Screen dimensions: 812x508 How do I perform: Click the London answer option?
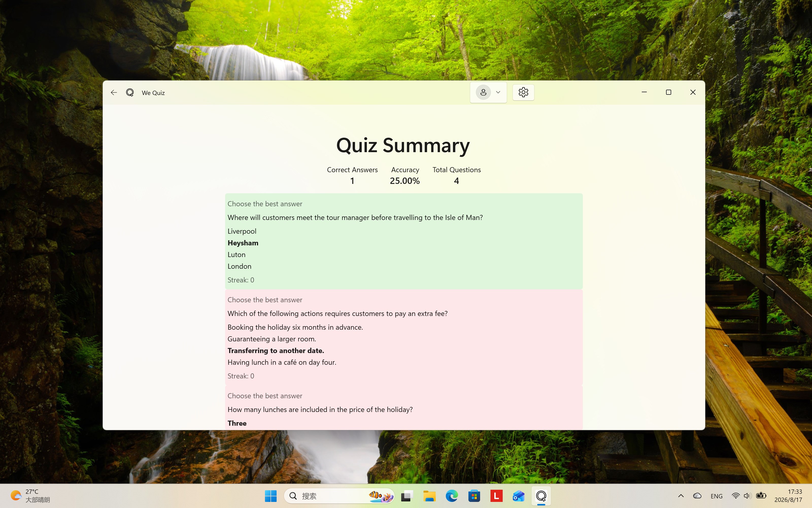240,266
